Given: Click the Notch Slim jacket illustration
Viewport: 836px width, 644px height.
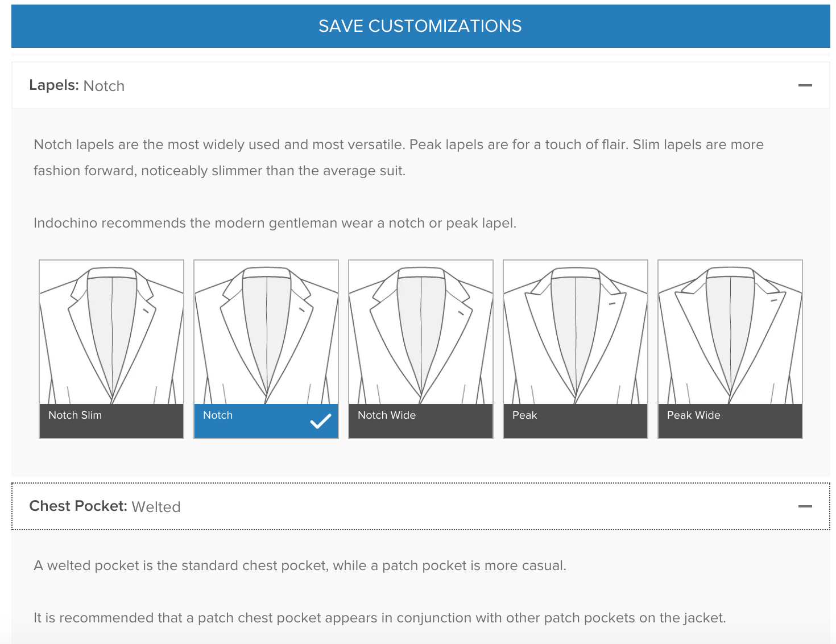Looking at the screenshot, I should 111,332.
